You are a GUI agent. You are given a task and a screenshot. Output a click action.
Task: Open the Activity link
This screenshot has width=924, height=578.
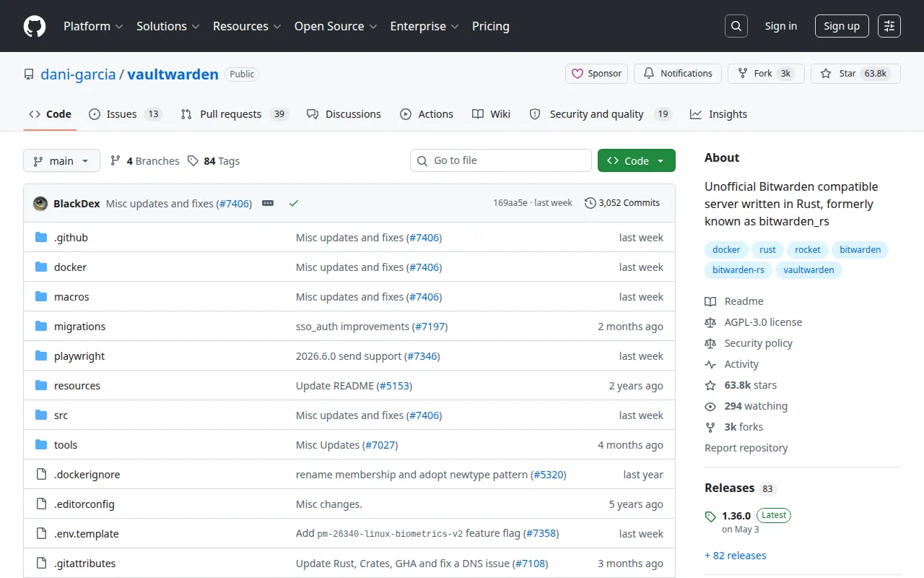(732, 364)
